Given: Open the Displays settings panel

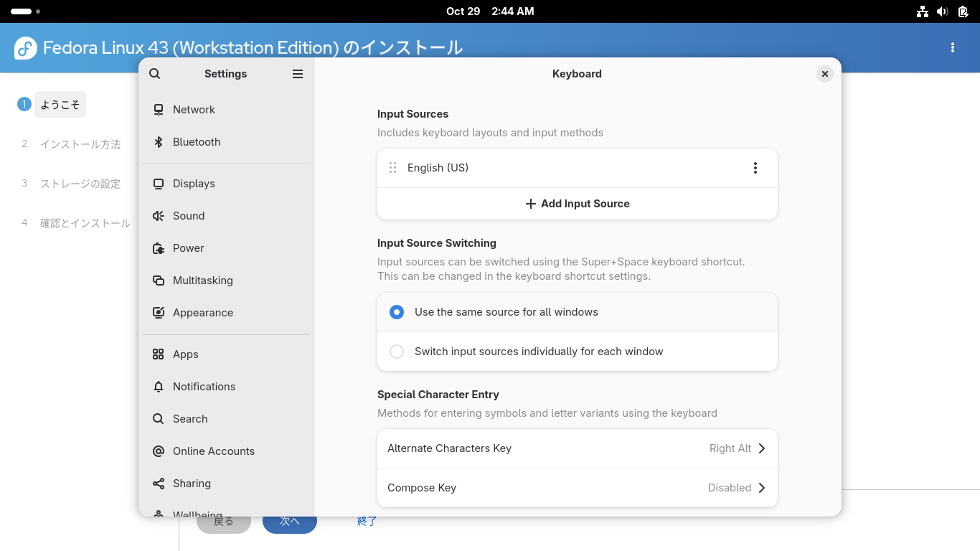Looking at the screenshot, I should [x=194, y=184].
